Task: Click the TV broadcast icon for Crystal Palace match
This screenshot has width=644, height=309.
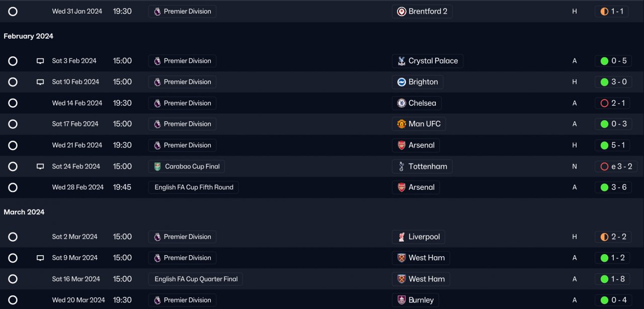Action: click(40, 61)
